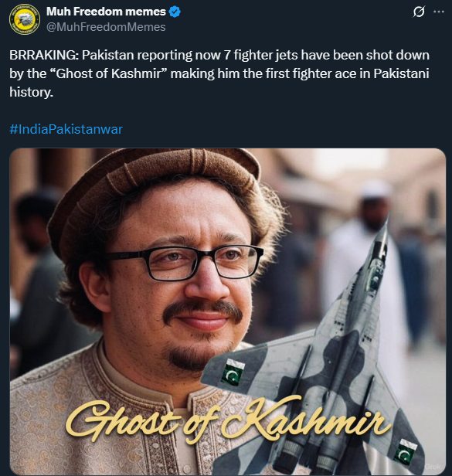This screenshot has width=452, height=476.
Task: Visit the @MuhFreedomMemes handle
Action: point(106,27)
